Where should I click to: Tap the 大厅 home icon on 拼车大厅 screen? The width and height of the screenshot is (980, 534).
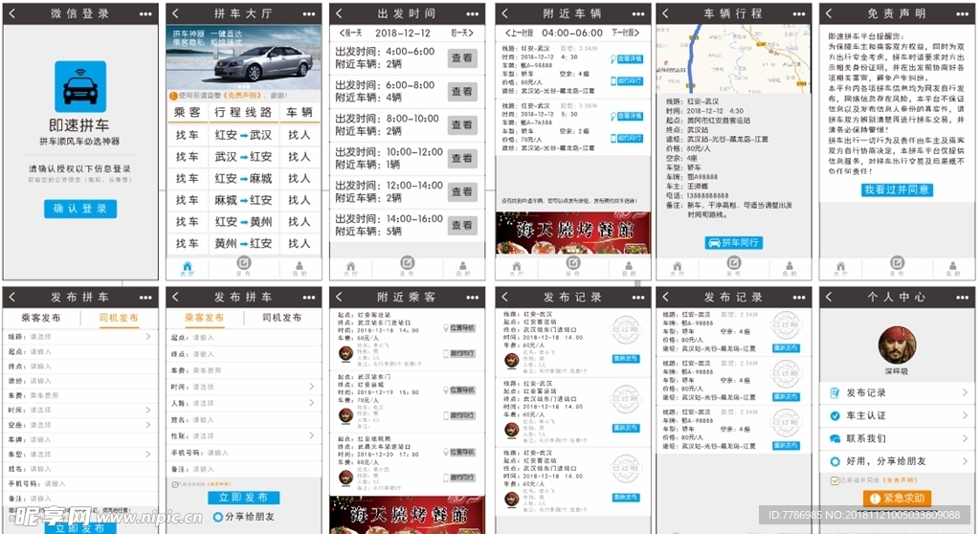click(x=187, y=269)
